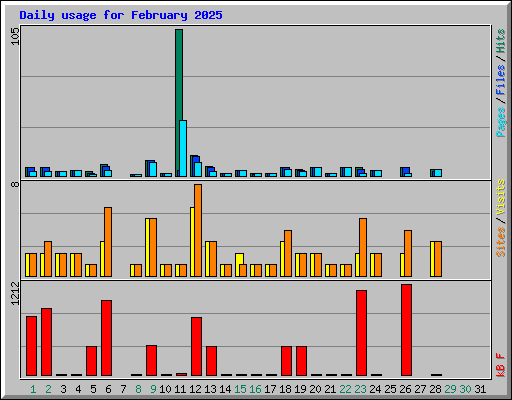Click the Hits legend label
Viewport: 512px width, 400px height.
501,41
